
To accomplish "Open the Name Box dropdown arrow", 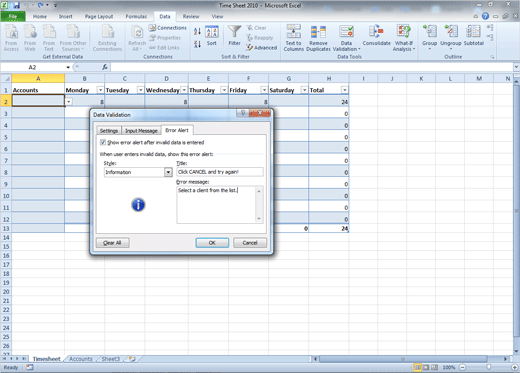I will [x=68, y=67].
